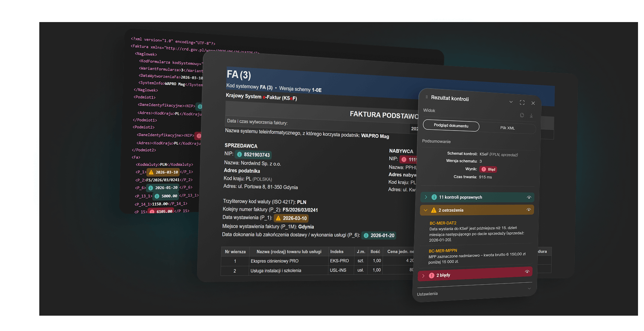The width and height of the screenshot is (644, 331).
Task: Click the info icon beside NIP 8521903743
Action: [239, 154]
